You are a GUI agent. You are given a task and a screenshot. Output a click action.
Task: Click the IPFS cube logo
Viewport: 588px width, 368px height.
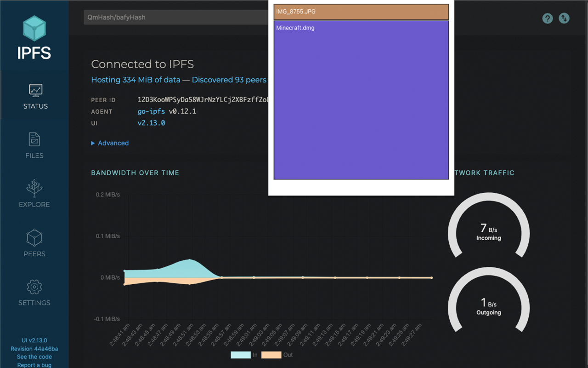point(34,29)
